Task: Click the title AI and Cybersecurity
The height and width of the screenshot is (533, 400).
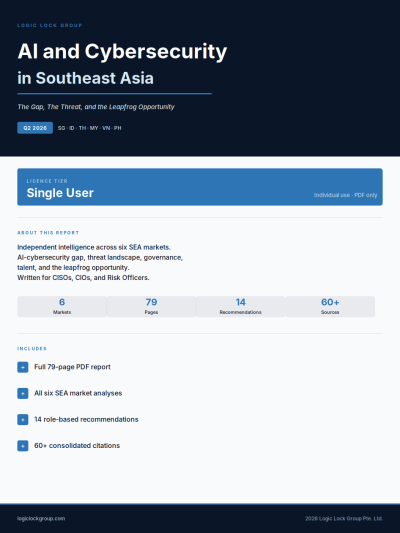Action: coord(122,52)
